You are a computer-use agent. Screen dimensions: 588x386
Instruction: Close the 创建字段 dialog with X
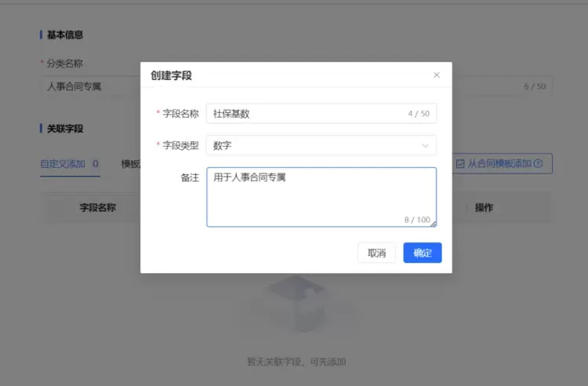(x=437, y=75)
